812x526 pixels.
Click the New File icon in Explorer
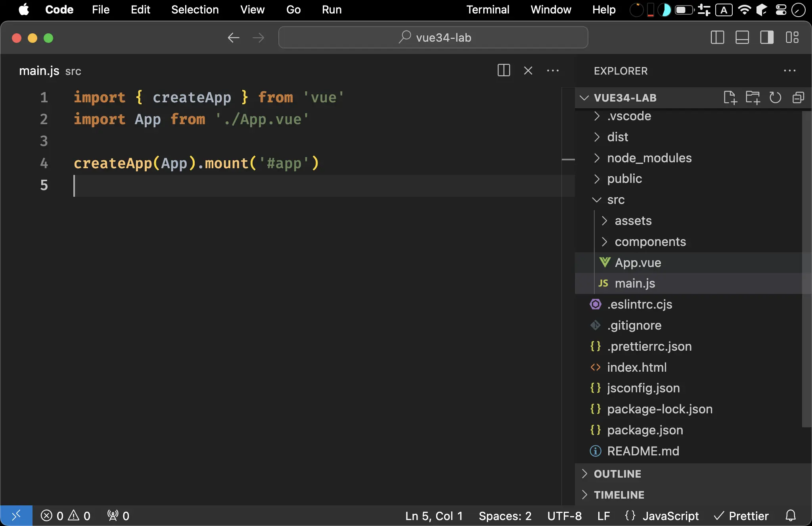coord(730,98)
